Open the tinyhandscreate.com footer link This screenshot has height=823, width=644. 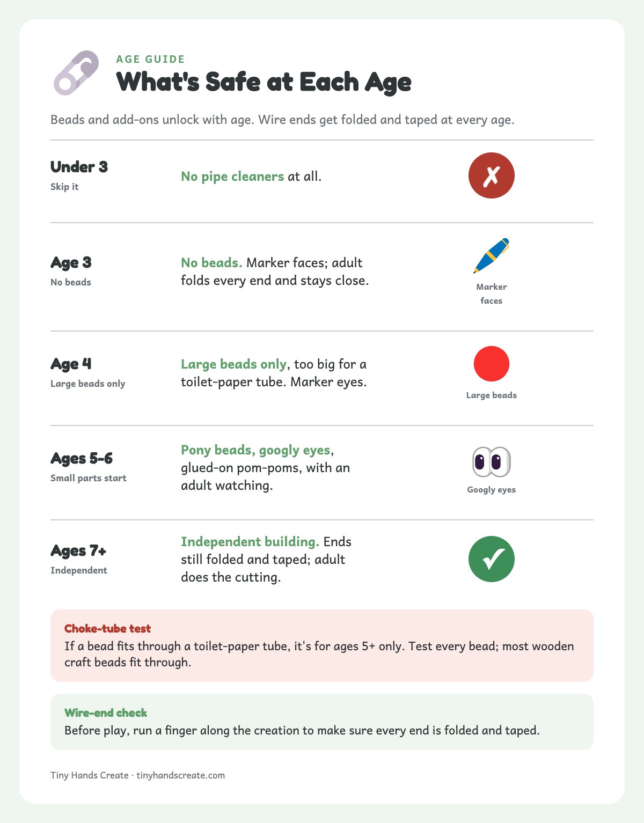181,775
